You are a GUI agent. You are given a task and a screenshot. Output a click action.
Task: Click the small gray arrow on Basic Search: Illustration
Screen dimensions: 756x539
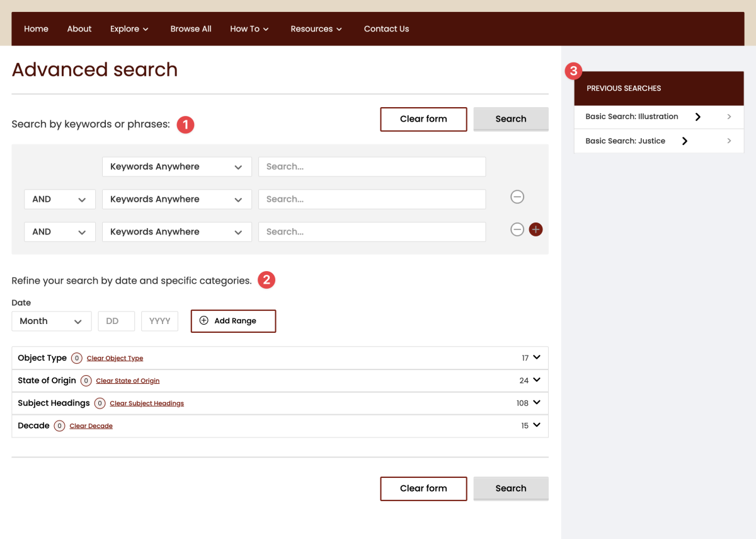[x=729, y=117]
